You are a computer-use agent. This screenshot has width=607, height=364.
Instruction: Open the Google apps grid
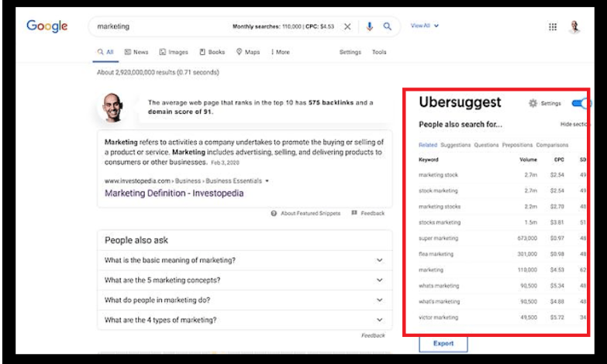553,26
